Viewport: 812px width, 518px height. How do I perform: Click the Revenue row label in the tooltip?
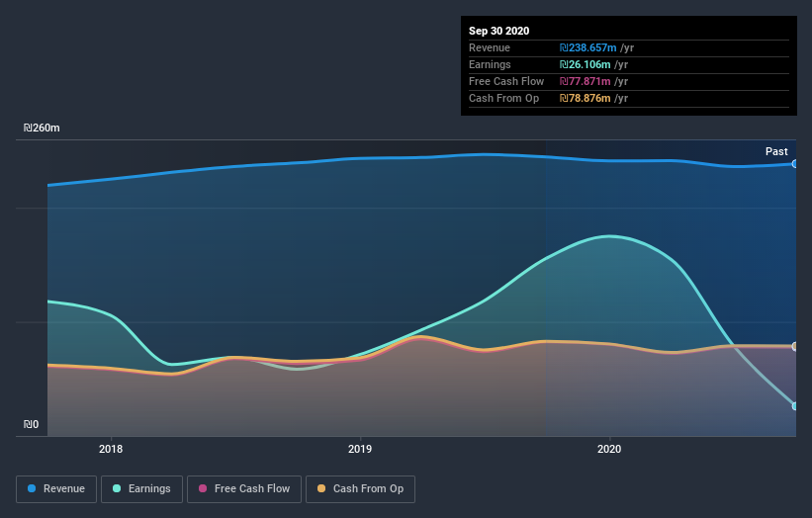point(490,47)
